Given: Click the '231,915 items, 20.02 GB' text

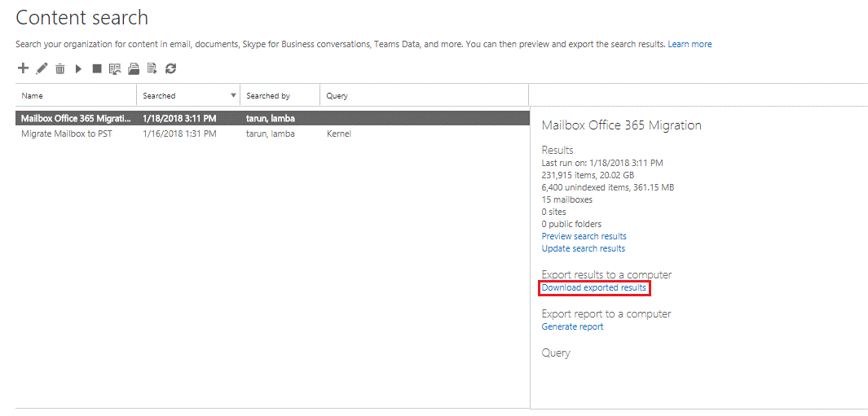Looking at the screenshot, I should [x=589, y=175].
